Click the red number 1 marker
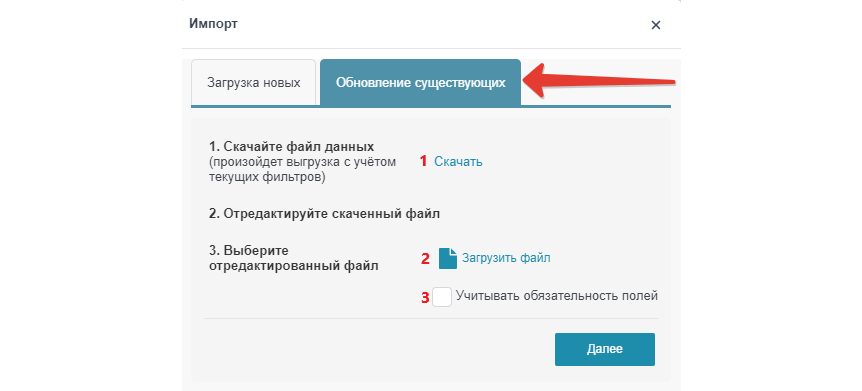Viewport: 862px width, 391px height. [423, 162]
